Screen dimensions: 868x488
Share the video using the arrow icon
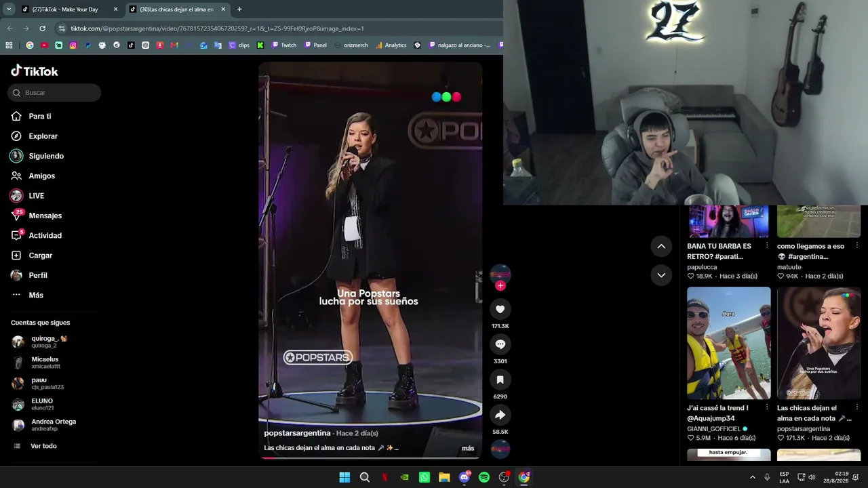coord(500,415)
